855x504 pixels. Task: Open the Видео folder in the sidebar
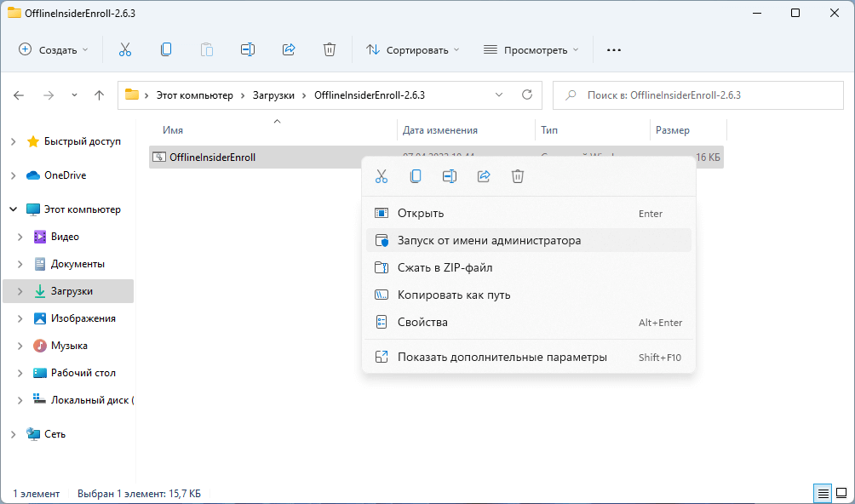[x=65, y=237]
